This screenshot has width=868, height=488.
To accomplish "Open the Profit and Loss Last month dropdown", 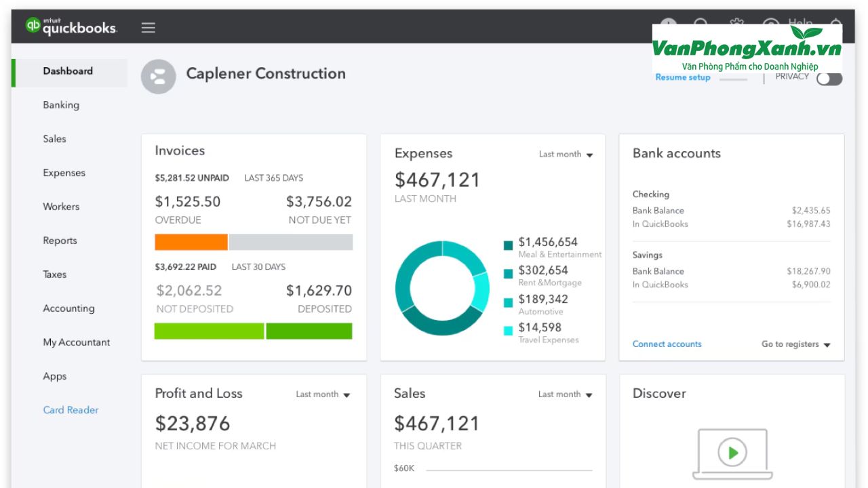I will point(323,394).
